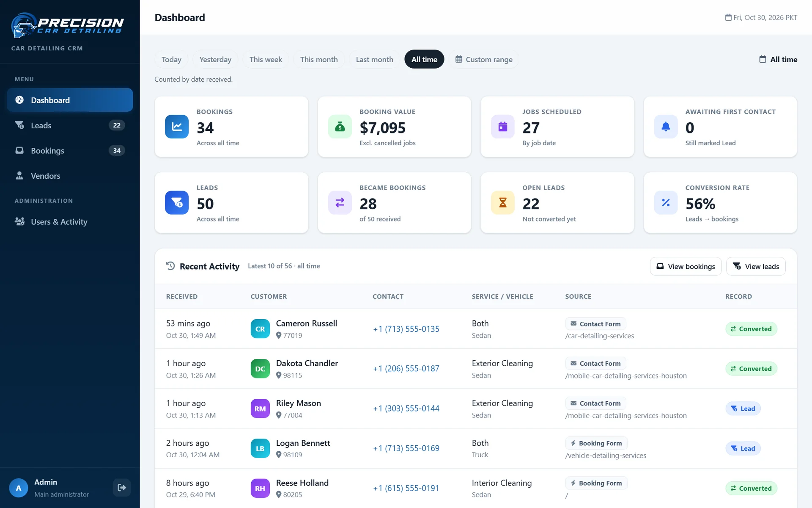Click the Admin user avatar
The image size is (812, 508).
pyautogui.click(x=19, y=488)
